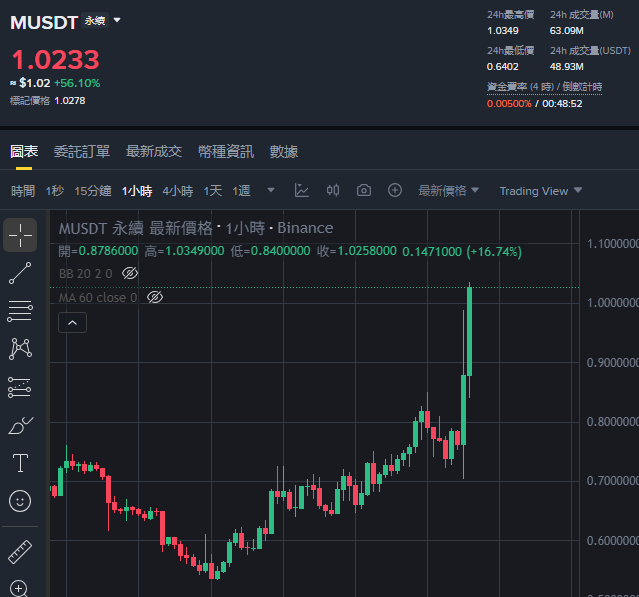This screenshot has width=639, height=597.
Task: Click the MUSDT symbol title
Action: coord(44,22)
